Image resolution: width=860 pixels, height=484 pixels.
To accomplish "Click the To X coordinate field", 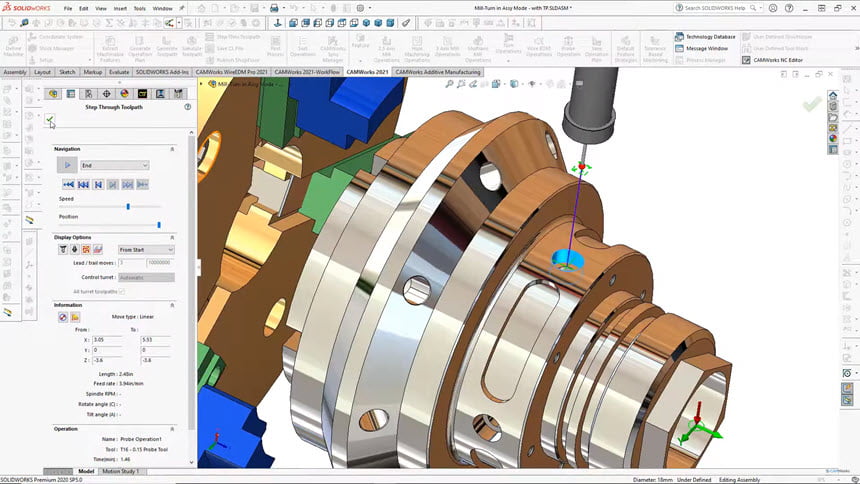I will pyautogui.click(x=155, y=340).
